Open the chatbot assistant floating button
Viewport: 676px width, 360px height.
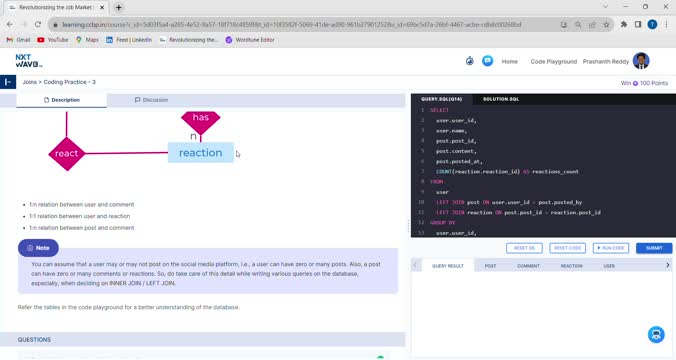[x=656, y=335]
